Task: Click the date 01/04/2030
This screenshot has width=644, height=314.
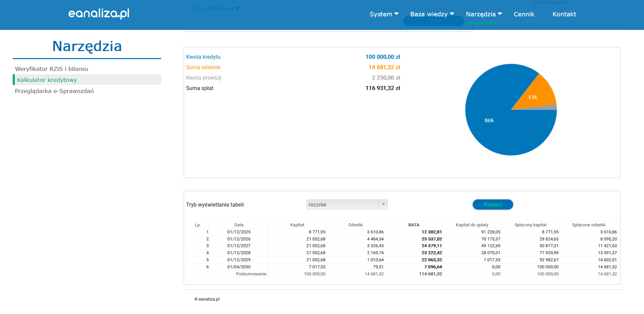Action: (239, 267)
